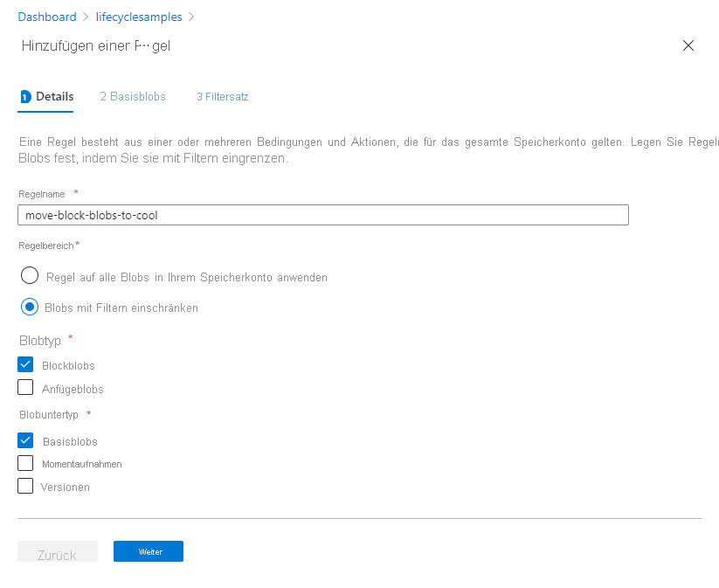Enable the Versionen checkbox
Viewport: 719px width, 588px height.
pyautogui.click(x=25, y=487)
